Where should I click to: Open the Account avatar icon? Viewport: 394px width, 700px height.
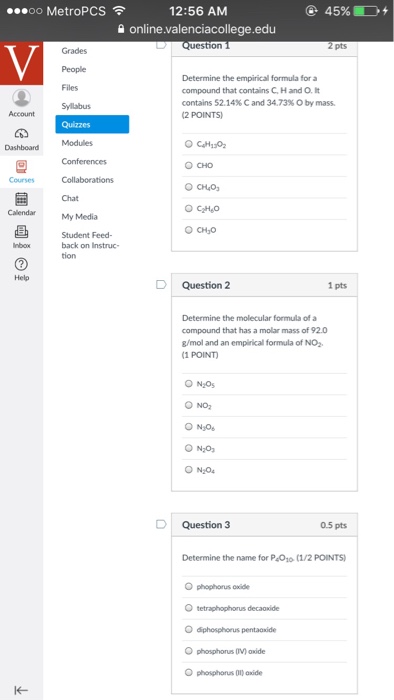tap(21, 98)
